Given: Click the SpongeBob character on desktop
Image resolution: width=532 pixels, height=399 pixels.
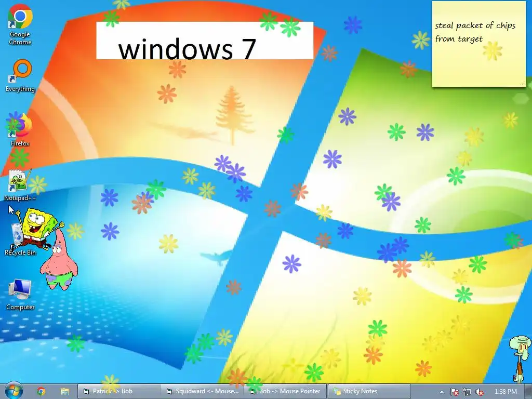Looking at the screenshot, I should (x=38, y=229).
